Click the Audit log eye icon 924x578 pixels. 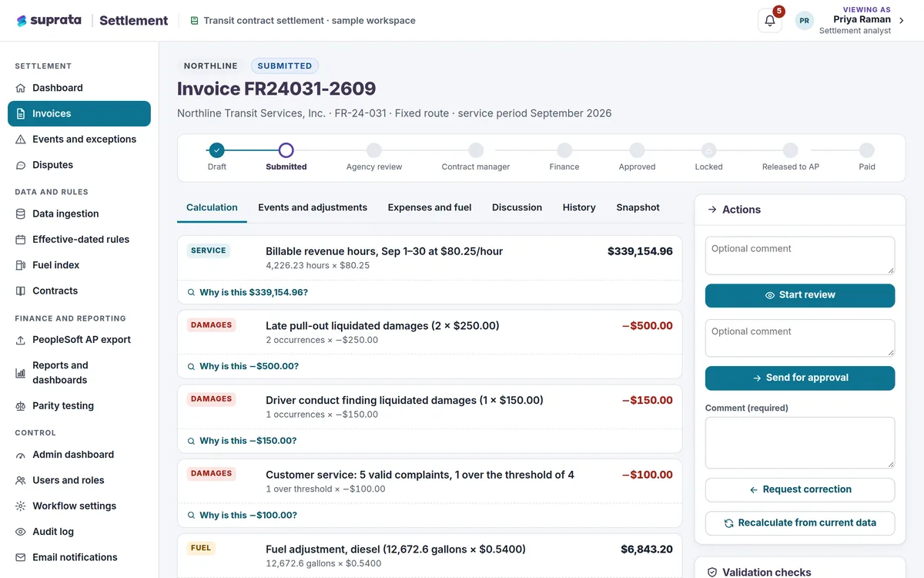[x=21, y=532]
